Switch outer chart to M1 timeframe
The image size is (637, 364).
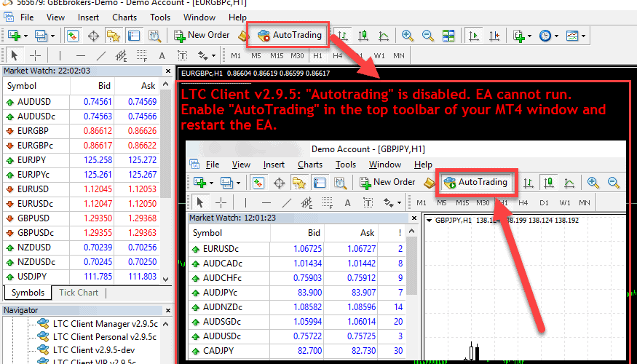[236, 55]
